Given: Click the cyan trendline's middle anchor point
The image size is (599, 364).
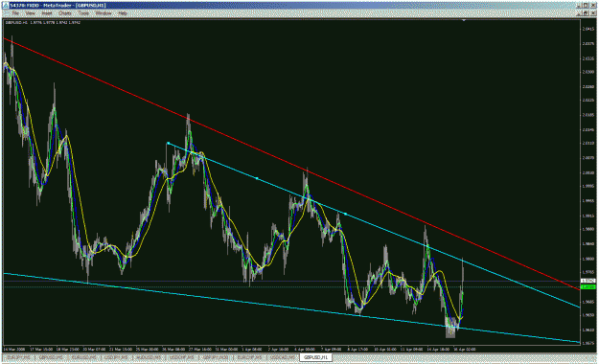Looking at the screenshot, I should click(x=257, y=178).
